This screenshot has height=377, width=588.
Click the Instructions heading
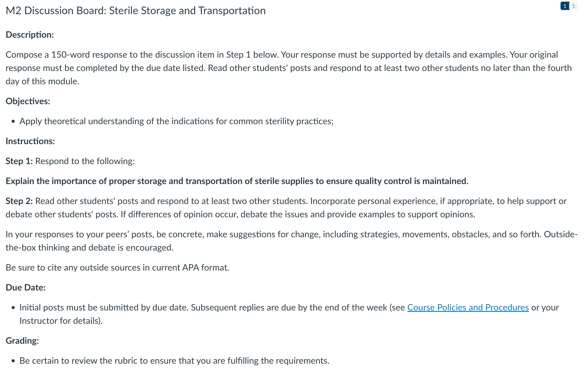pyautogui.click(x=30, y=141)
